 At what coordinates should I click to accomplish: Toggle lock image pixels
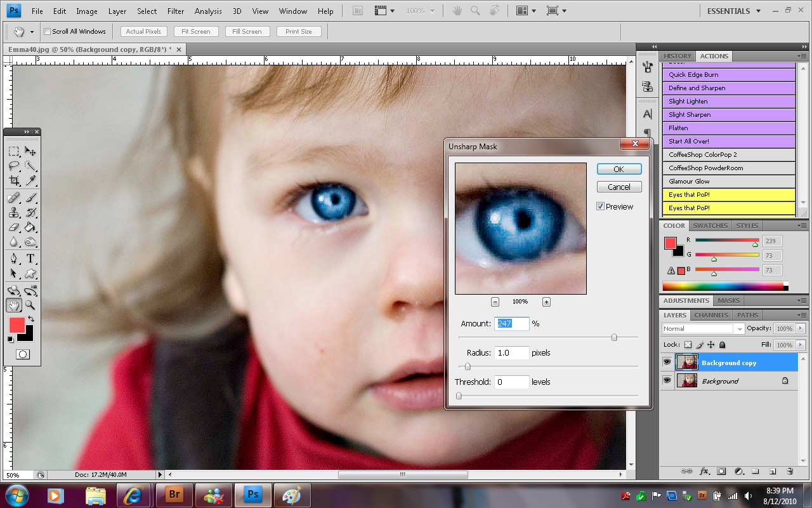(x=700, y=345)
